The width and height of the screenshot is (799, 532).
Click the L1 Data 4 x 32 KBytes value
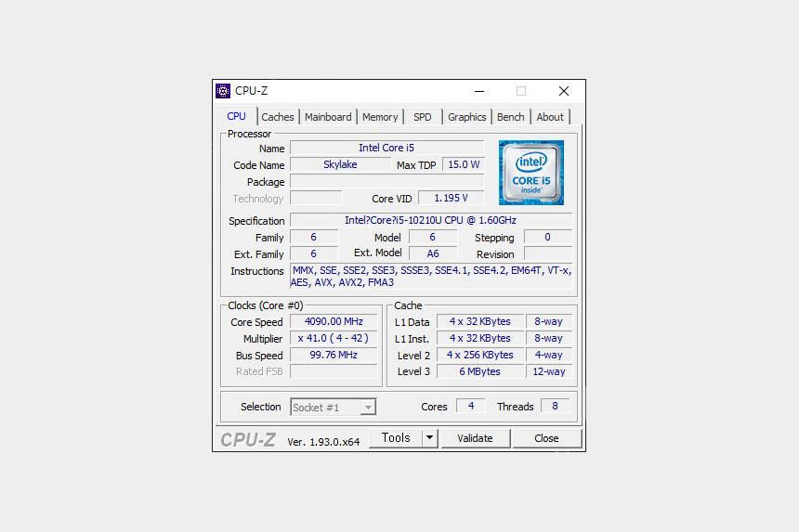[x=480, y=321]
